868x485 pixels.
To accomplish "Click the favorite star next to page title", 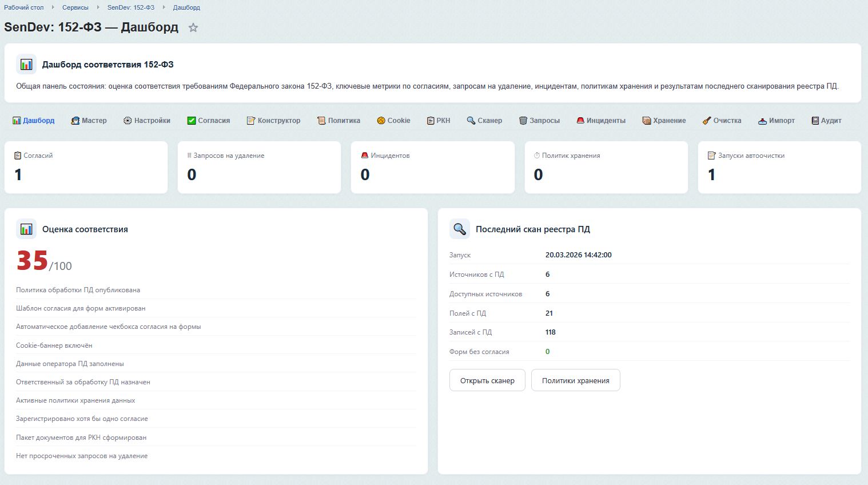I will [x=193, y=27].
